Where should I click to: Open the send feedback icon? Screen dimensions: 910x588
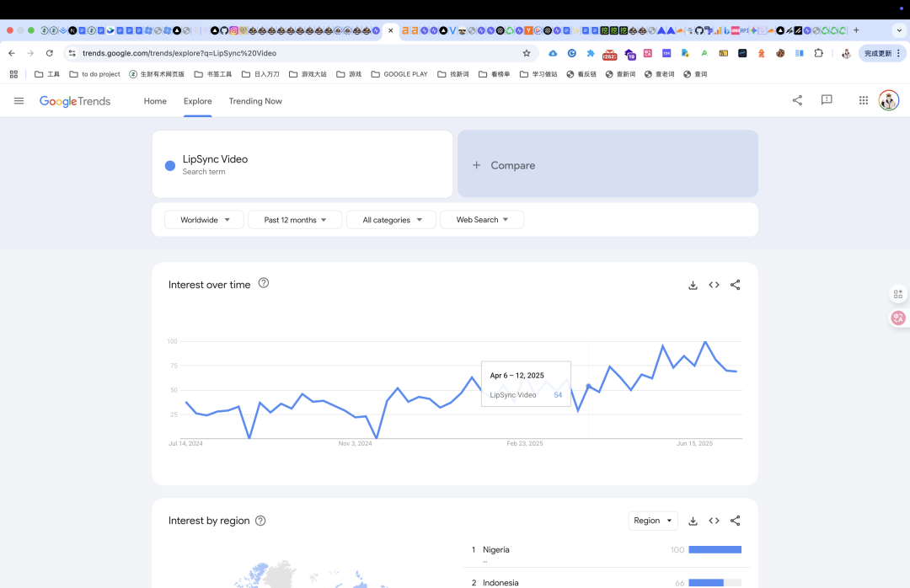pyautogui.click(x=827, y=100)
